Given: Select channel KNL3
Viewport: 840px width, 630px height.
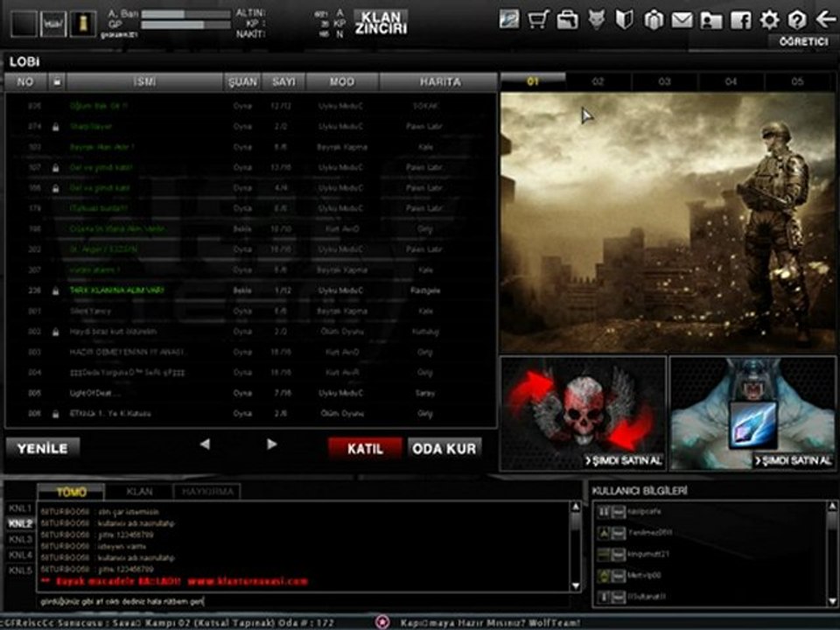Looking at the screenshot, I should (x=20, y=540).
